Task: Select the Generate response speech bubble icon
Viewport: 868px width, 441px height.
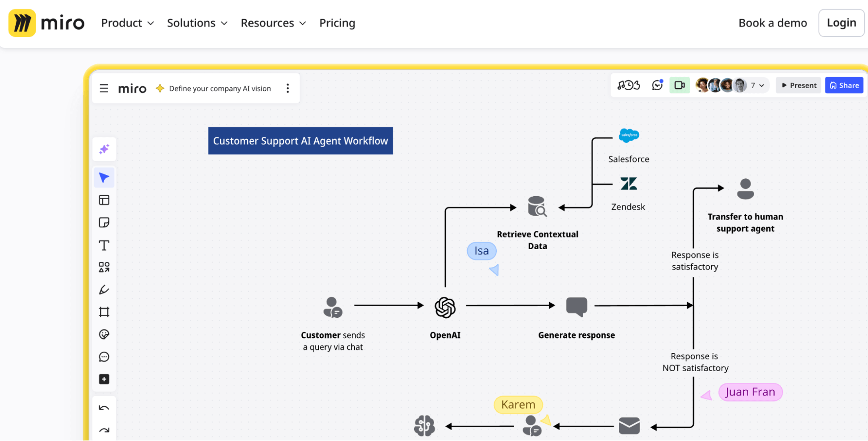Action: [x=577, y=307]
